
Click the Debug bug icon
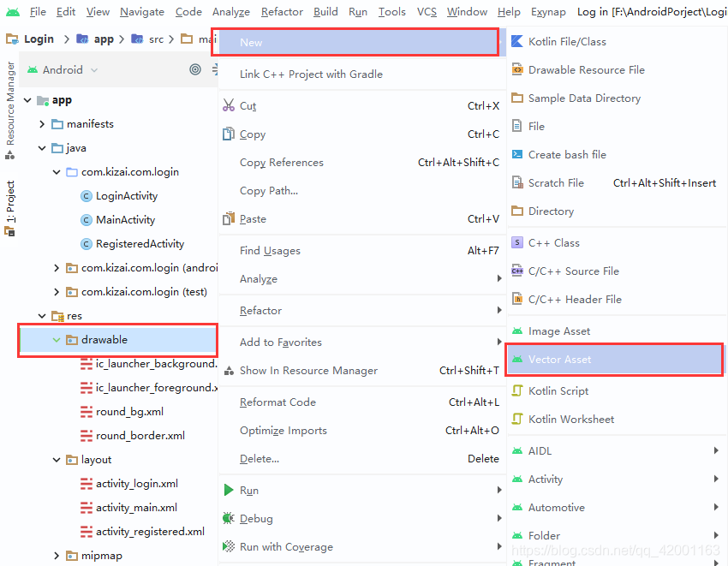(x=229, y=518)
